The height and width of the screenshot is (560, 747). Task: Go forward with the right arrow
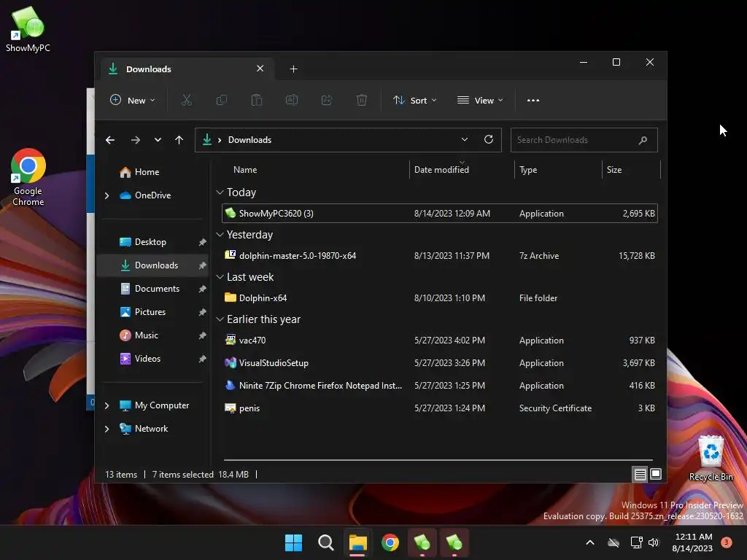135,140
